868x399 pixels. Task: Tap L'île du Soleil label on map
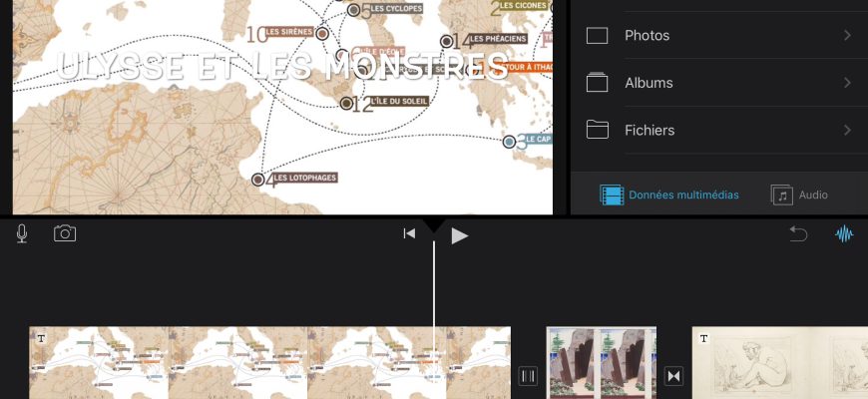(x=399, y=102)
